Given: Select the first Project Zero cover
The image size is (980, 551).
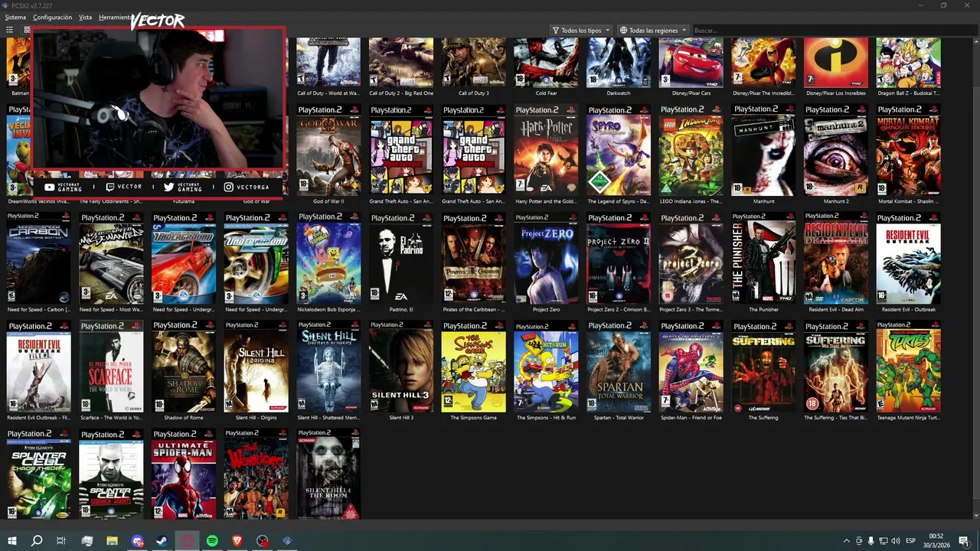Looking at the screenshot, I should (x=546, y=258).
